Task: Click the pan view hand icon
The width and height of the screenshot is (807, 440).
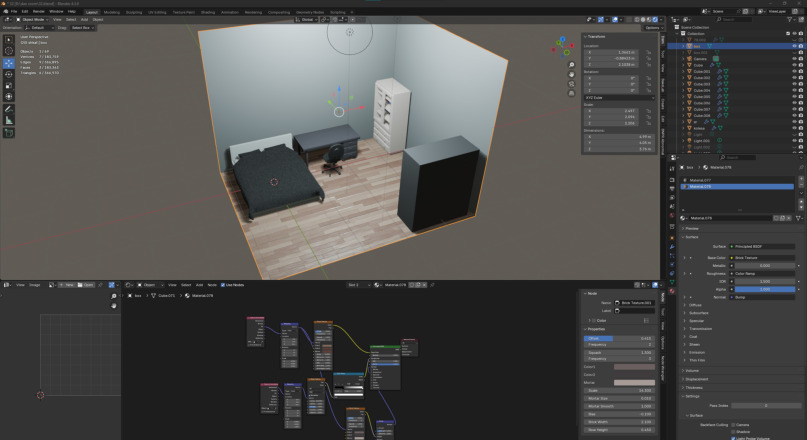Action: click(571, 75)
